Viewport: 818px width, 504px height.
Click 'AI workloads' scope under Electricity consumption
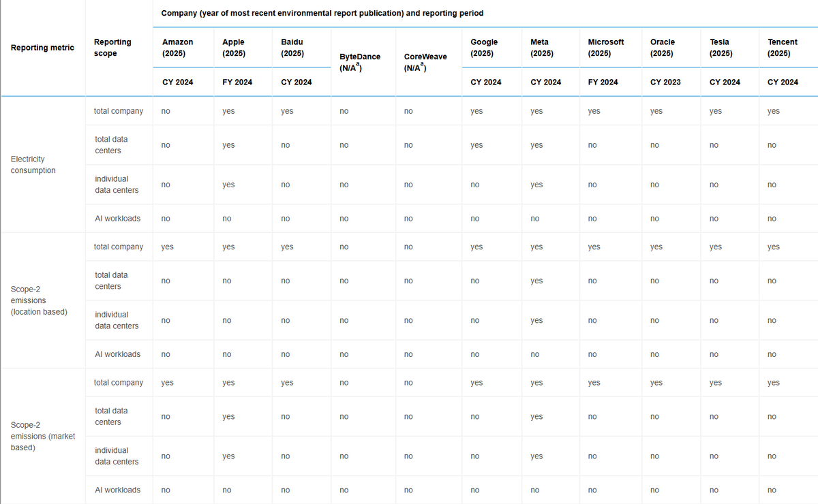click(117, 219)
